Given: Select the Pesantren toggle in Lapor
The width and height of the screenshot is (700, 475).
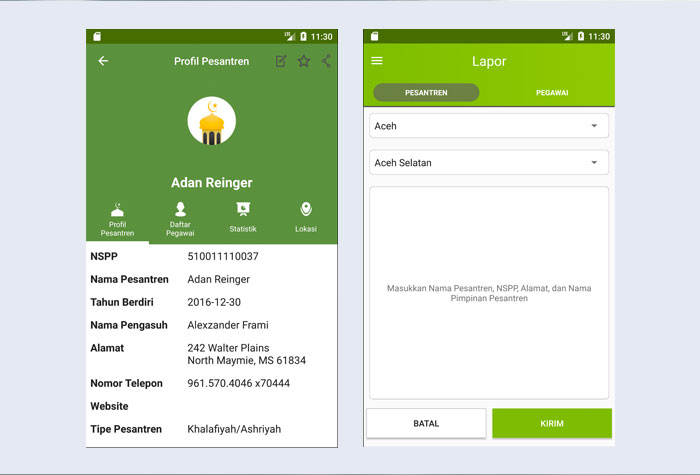Looking at the screenshot, I should (x=426, y=92).
